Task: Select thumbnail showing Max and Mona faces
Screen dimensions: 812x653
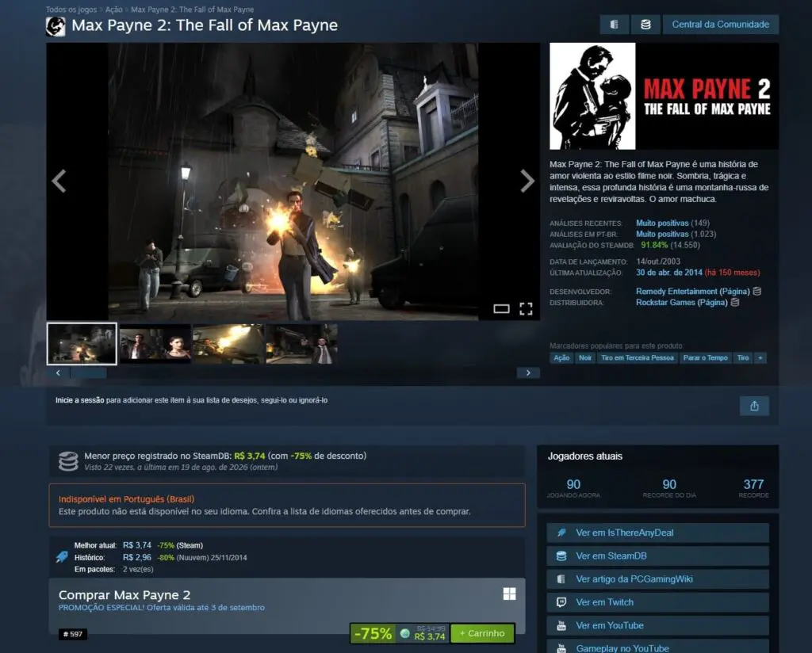Action: point(155,344)
